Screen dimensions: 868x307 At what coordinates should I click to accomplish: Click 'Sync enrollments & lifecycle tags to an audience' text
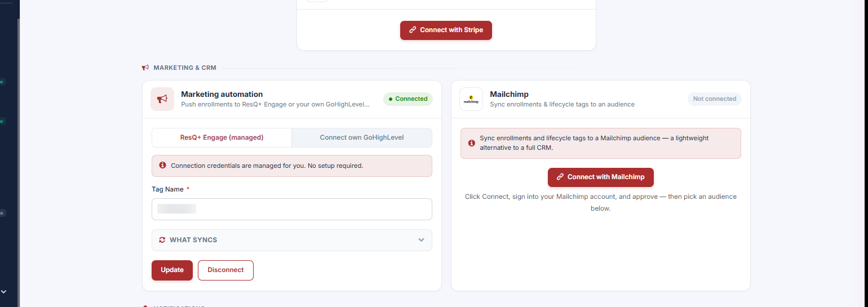pyautogui.click(x=563, y=104)
